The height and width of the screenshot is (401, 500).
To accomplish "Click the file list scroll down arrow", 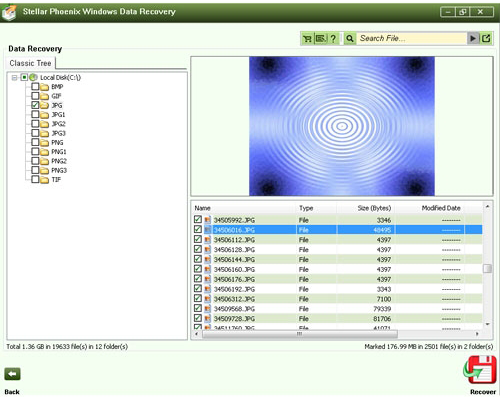I will click(487, 324).
